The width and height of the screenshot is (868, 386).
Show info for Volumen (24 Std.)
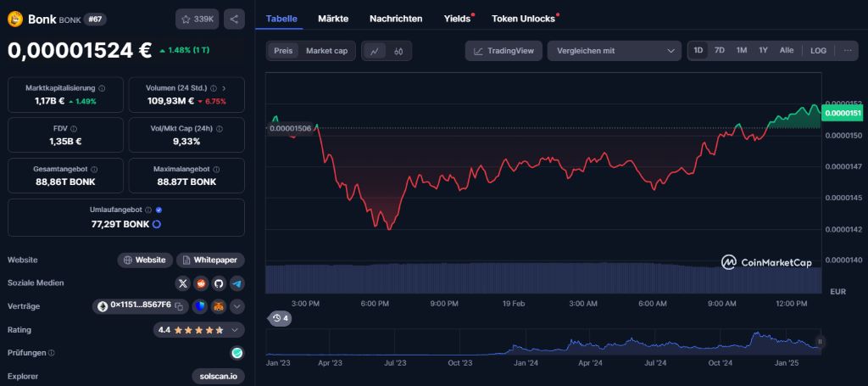pyautogui.click(x=214, y=88)
